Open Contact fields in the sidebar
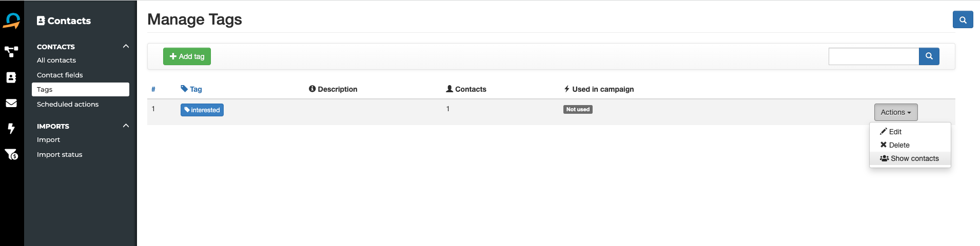The image size is (980, 246). coord(60,75)
